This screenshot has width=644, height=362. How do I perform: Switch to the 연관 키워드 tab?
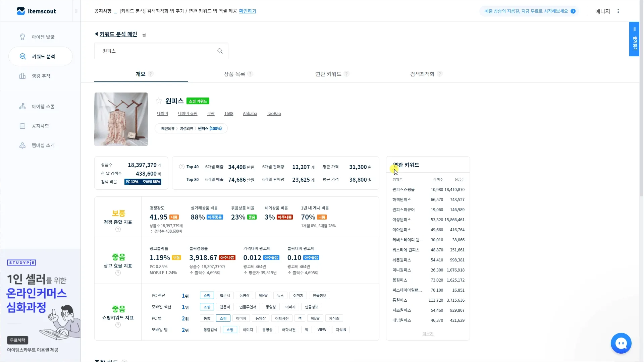coord(328,74)
